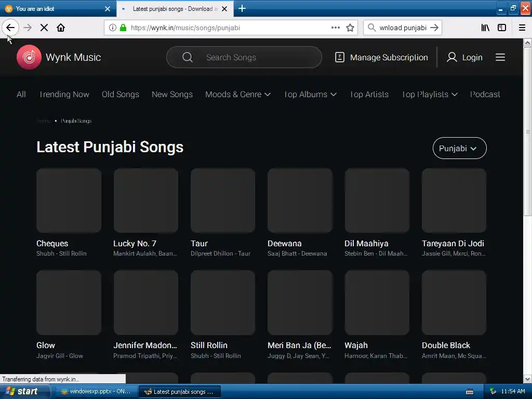Open Trending Now in navigation
Screen dimensions: 532x399
(x=64, y=95)
